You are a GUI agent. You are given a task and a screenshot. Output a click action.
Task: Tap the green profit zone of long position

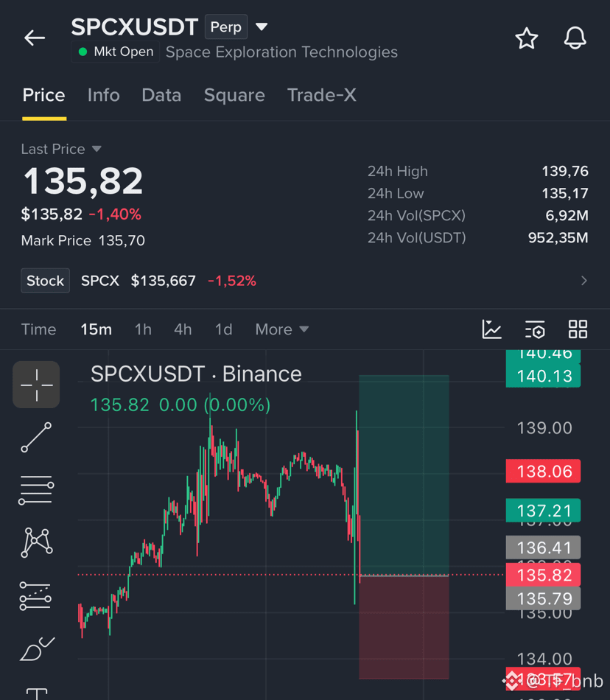coord(404,475)
